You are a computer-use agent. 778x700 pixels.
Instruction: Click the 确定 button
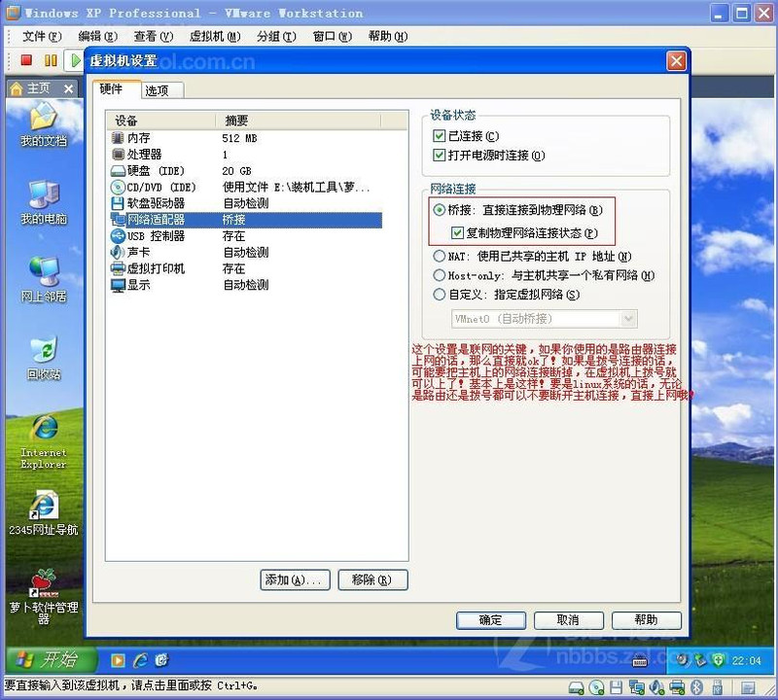coord(491,620)
